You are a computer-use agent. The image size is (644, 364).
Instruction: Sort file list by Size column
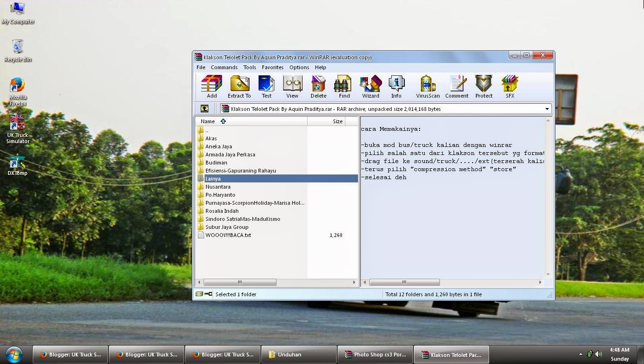pyautogui.click(x=326, y=121)
